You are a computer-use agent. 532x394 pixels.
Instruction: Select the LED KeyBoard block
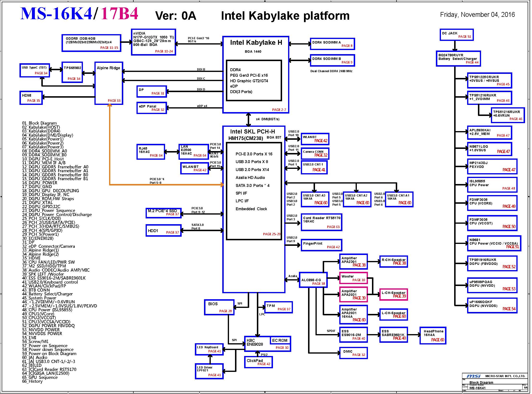tap(209, 349)
